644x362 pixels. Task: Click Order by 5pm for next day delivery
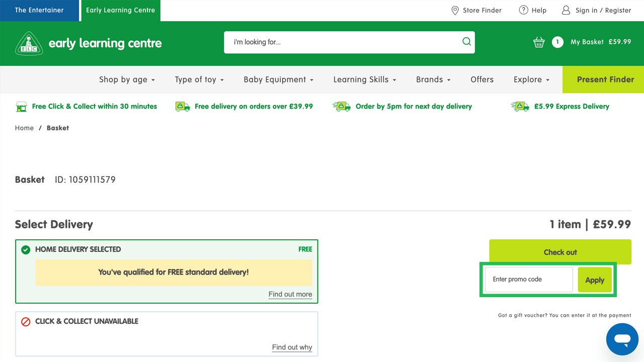(414, 107)
